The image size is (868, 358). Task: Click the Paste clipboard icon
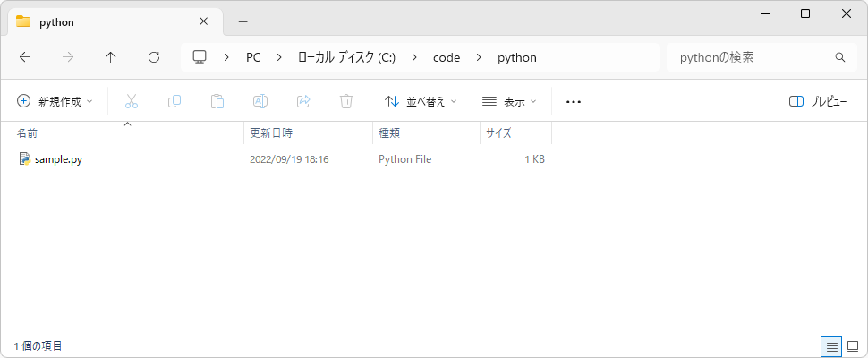pos(217,101)
